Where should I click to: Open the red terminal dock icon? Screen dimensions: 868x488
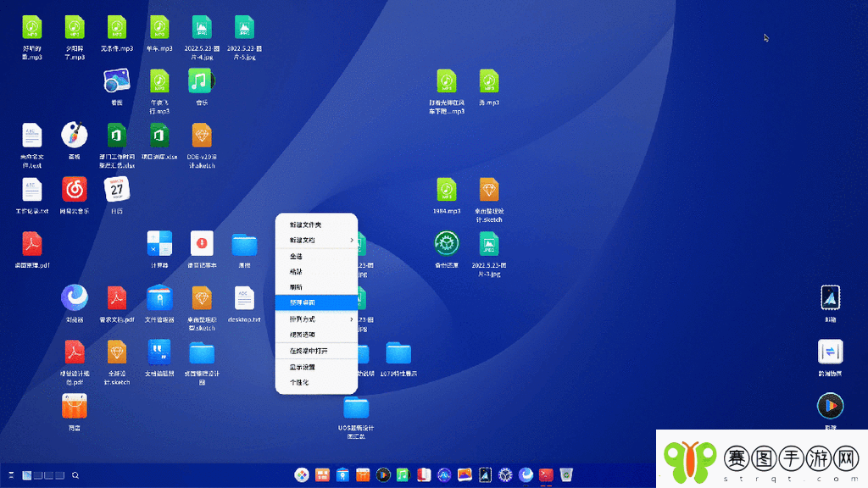coord(546,474)
